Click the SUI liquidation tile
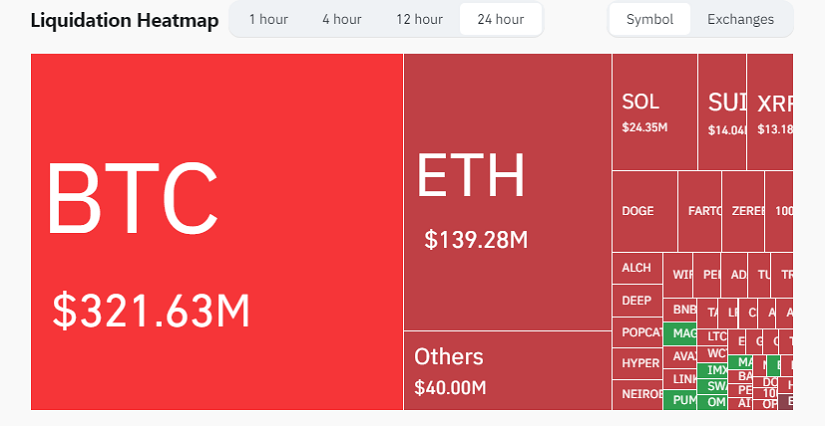This screenshot has height=426, width=825. click(x=722, y=112)
